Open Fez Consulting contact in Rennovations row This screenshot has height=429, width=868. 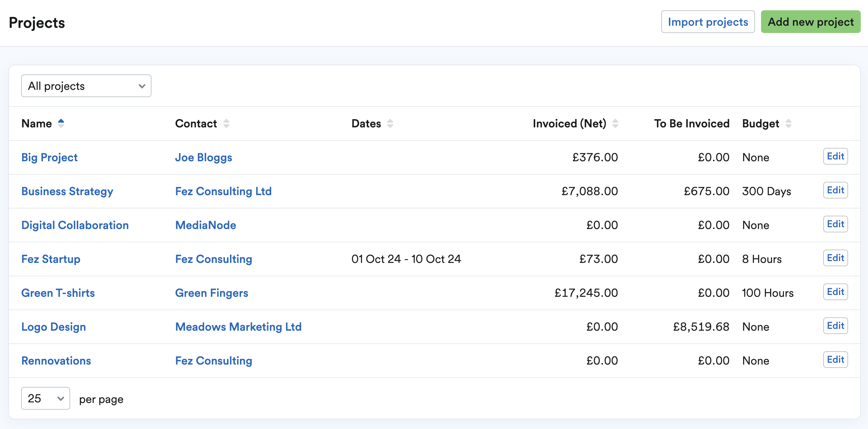[214, 361]
